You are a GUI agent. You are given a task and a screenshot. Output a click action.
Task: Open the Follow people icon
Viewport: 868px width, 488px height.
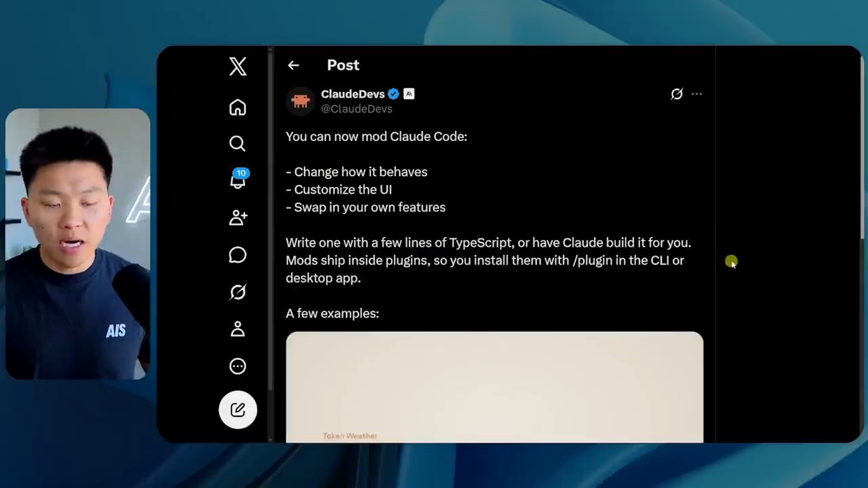[x=238, y=218]
